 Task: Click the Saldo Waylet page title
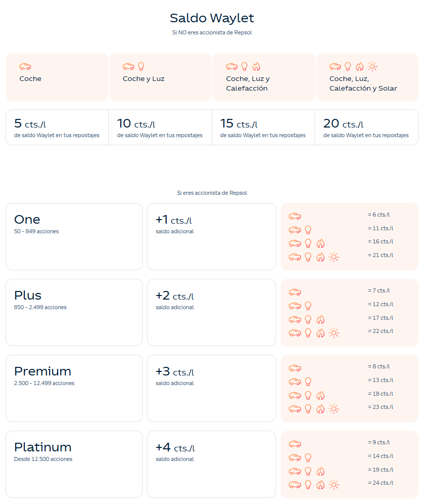point(212,18)
